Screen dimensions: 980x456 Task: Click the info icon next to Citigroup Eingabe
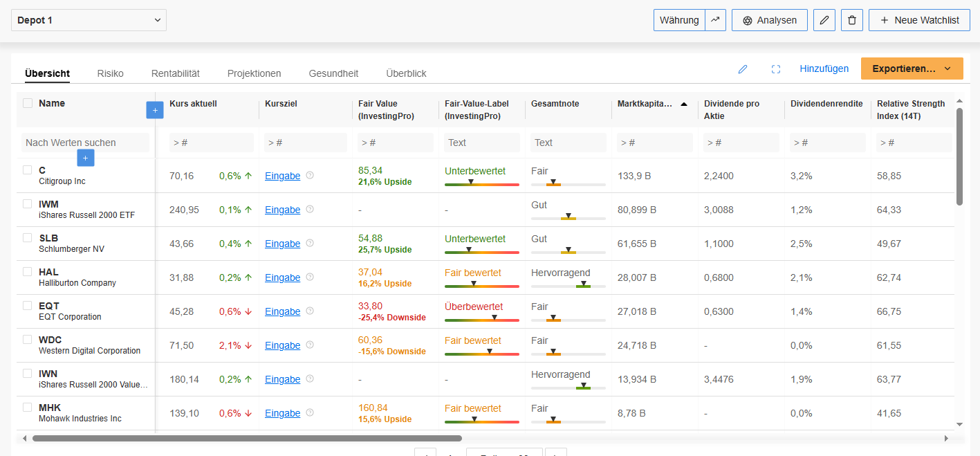[x=310, y=176]
